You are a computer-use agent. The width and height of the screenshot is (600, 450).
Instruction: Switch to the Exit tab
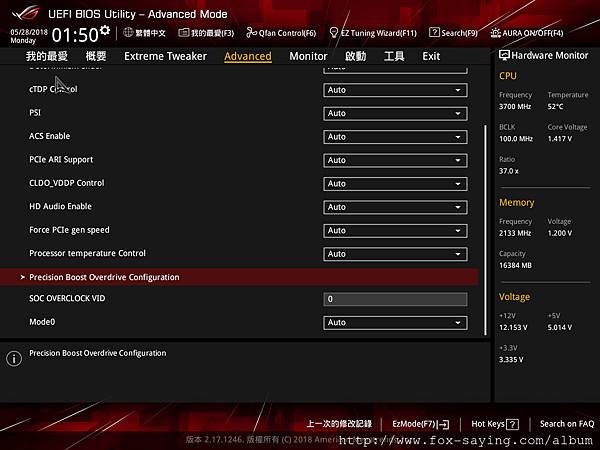[431, 56]
